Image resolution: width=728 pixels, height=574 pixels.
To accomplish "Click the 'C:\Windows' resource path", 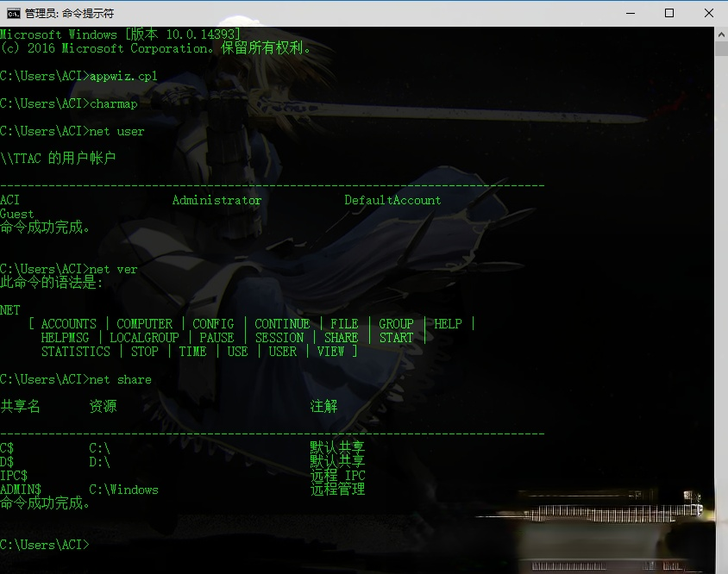I will tap(123, 490).
